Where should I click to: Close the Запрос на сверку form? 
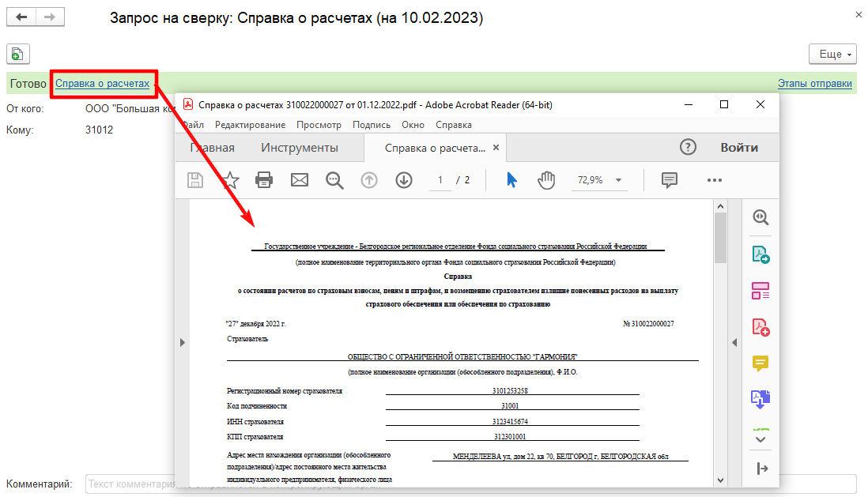pyautogui.click(x=859, y=15)
